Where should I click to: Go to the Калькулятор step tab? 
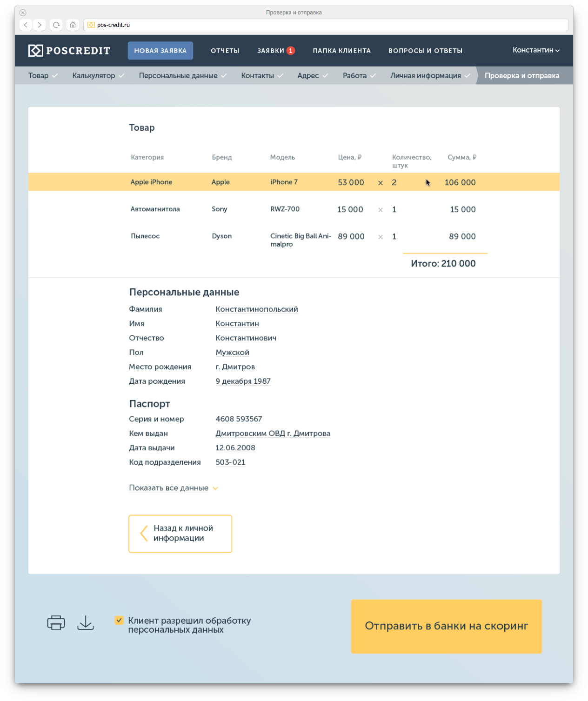(94, 75)
